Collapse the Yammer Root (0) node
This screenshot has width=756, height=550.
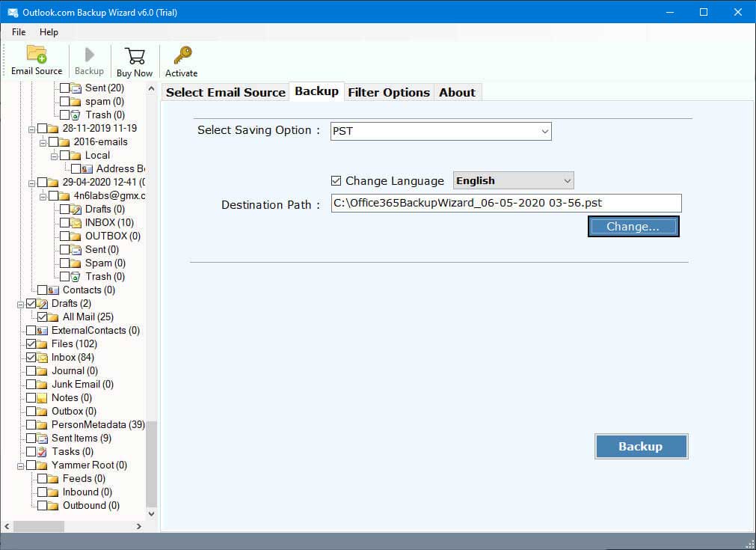tap(20, 466)
